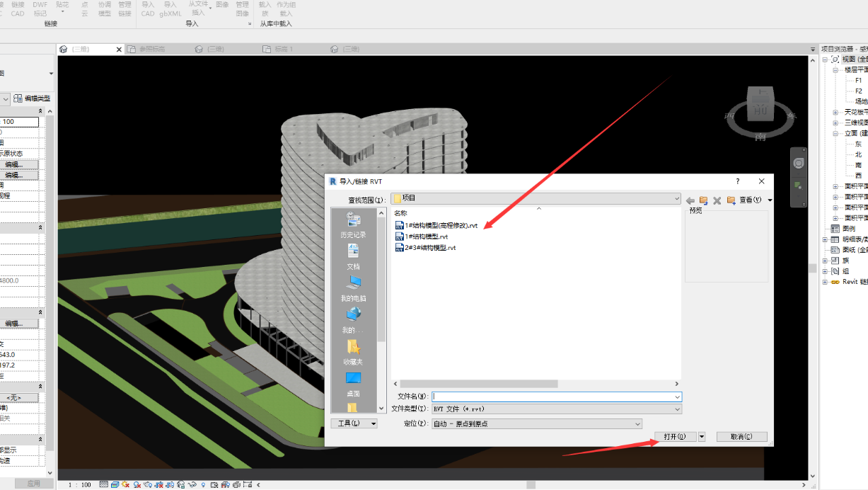
Task: Go back using the dialog's back arrow icon
Action: pos(690,200)
